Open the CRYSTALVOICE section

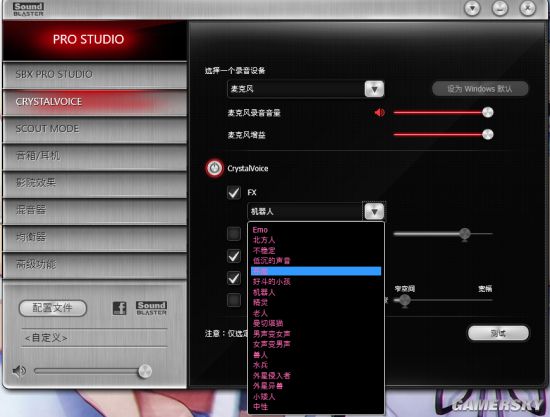(95, 102)
